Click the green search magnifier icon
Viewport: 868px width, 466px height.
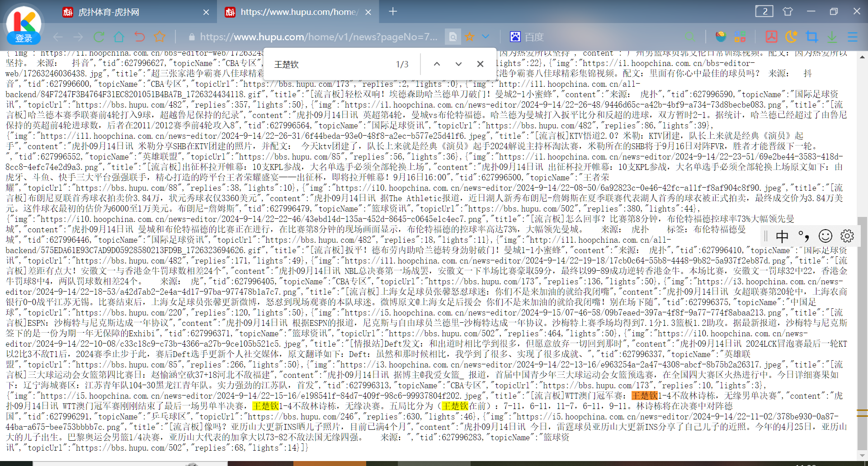click(690, 37)
